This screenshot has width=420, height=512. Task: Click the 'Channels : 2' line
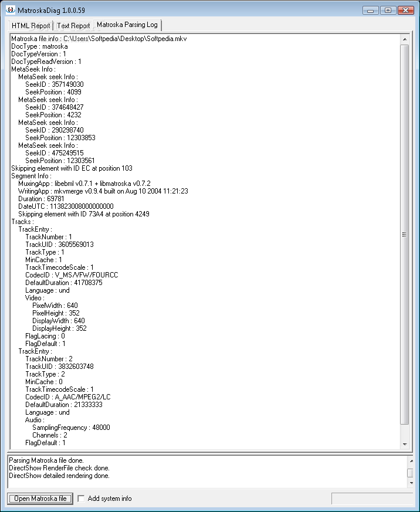point(50,435)
